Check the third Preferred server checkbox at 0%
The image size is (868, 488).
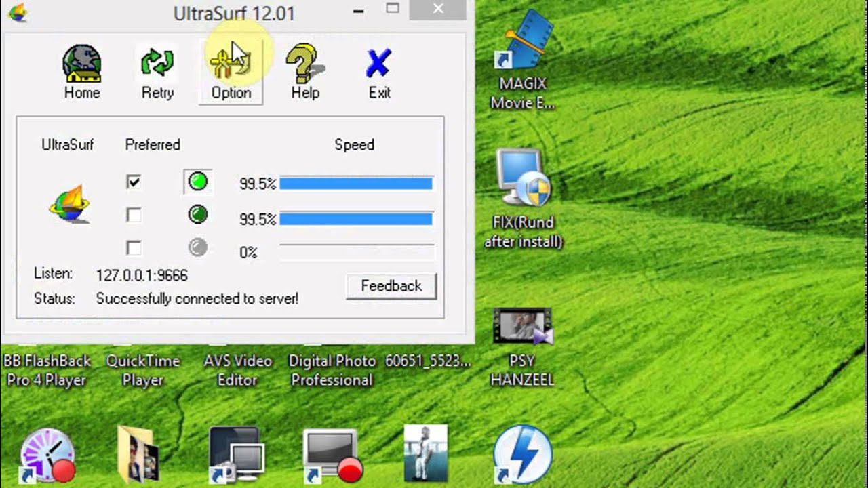134,248
